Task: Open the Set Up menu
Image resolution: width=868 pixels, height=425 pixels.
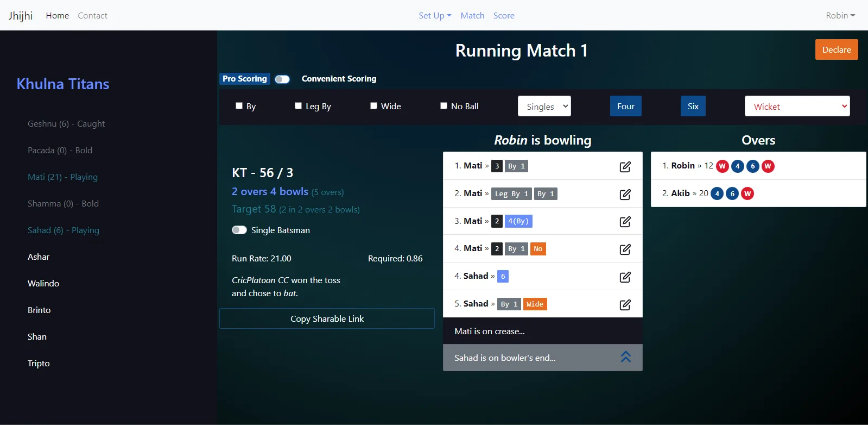Action: [x=434, y=16]
